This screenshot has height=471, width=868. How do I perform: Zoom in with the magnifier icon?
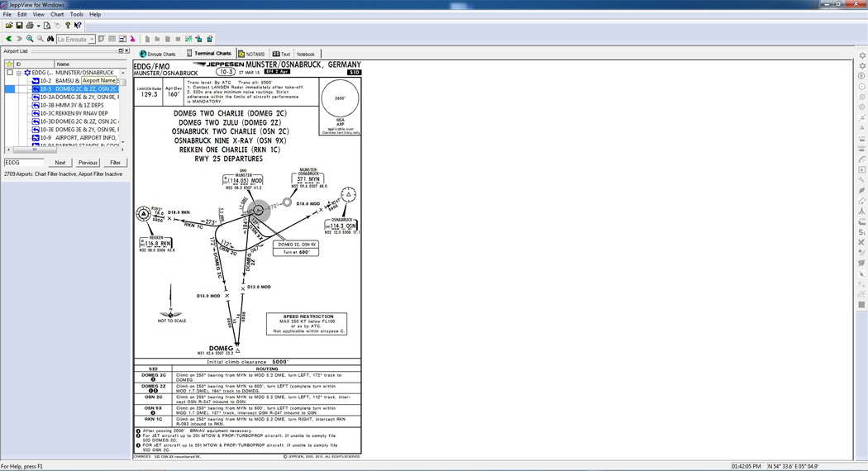click(30, 39)
